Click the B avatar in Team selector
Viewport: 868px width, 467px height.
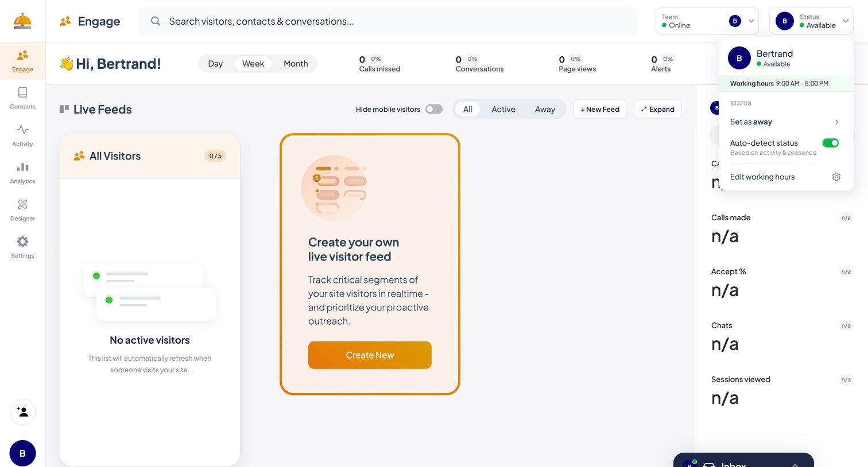pos(735,21)
